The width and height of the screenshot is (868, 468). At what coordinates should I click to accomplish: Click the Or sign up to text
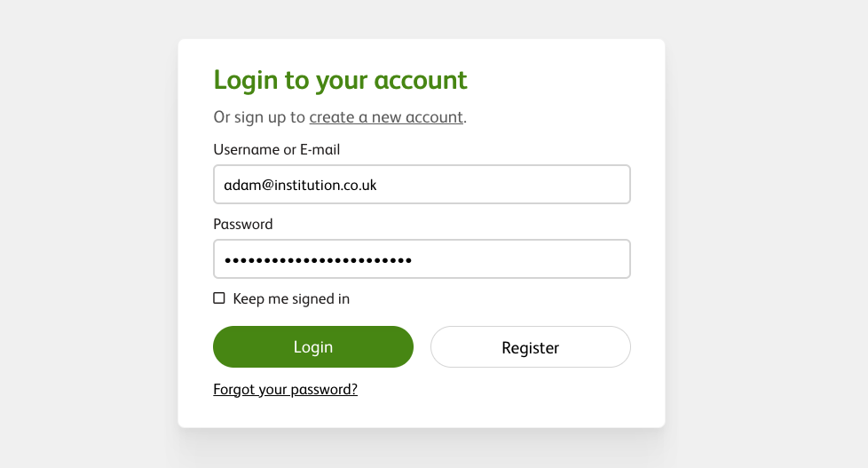(259, 117)
